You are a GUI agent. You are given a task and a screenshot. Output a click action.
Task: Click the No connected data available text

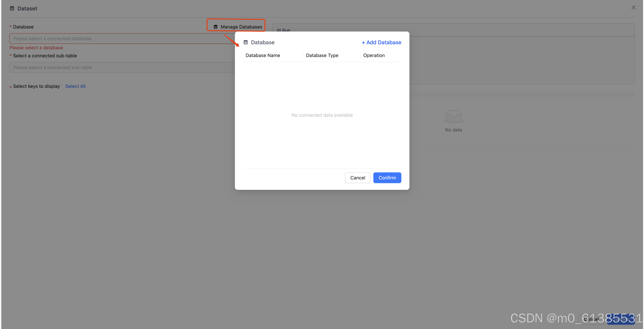point(322,115)
